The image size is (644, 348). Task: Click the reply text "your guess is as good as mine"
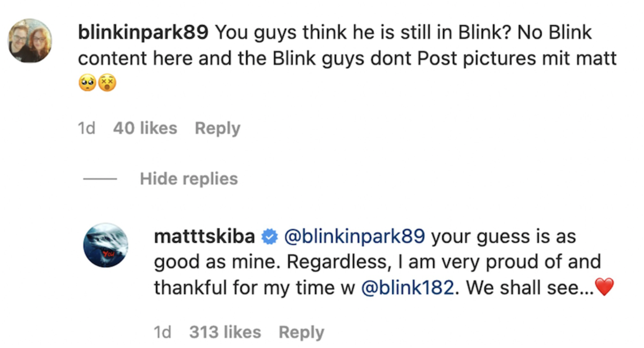pos(366,250)
